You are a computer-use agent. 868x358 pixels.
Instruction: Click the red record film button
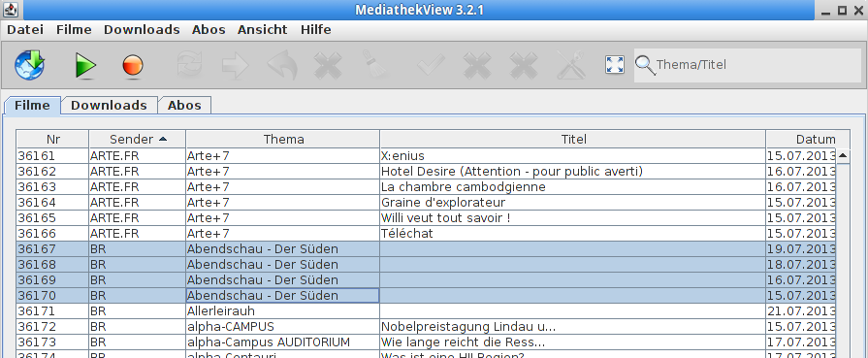pyautogui.click(x=133, y=65)
